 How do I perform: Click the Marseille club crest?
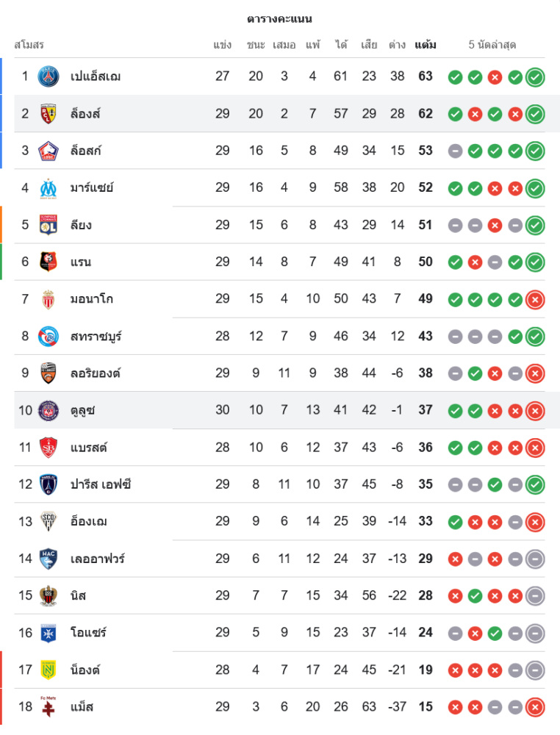[49, 188]
